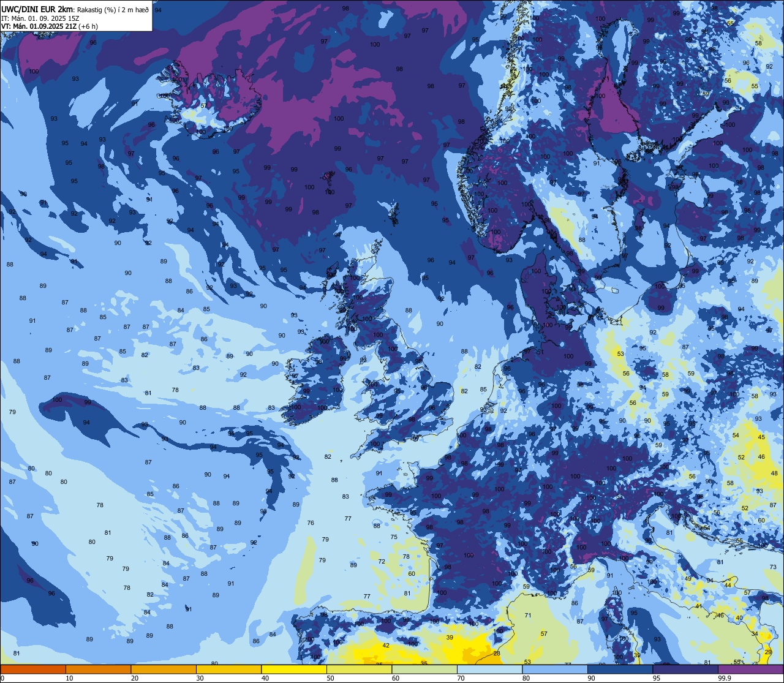The width and height of the screenshot is (784, 683).
Task: Click the 60–70 pale green legend swatch
Action: (x=424, y=670)
